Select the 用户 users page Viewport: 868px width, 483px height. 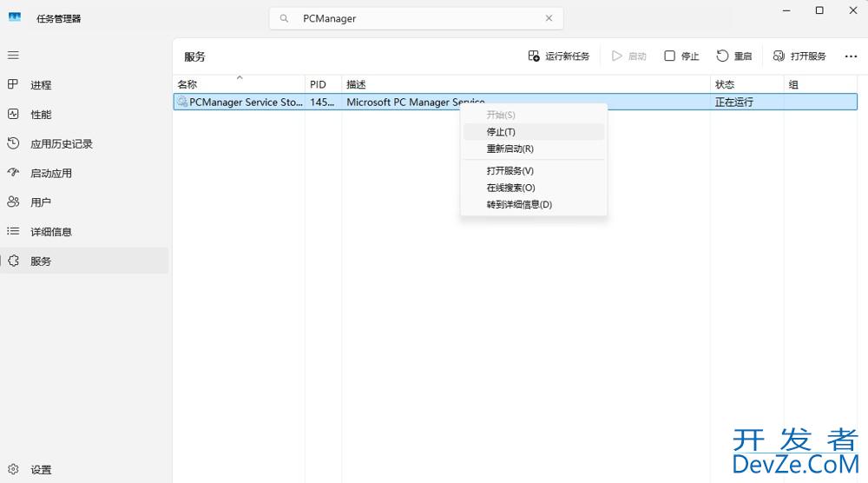(x=84, y=202)
